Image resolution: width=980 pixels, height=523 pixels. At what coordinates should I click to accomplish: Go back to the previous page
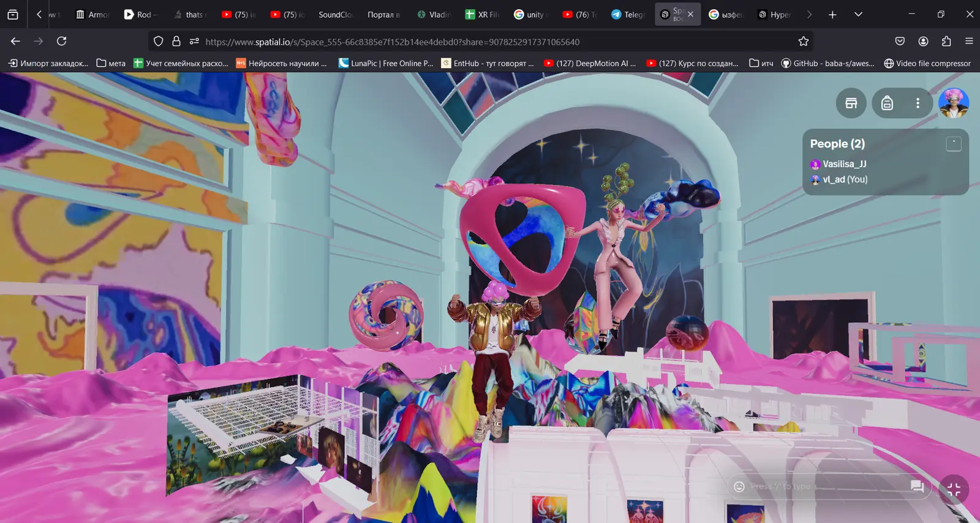[15, 41]
